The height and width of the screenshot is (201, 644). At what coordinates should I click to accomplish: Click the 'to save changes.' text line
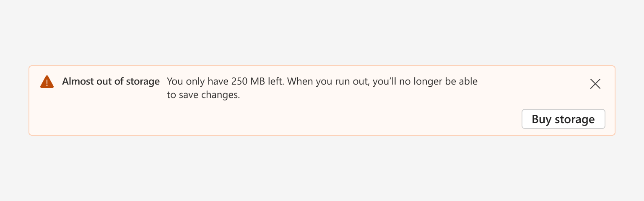pyautogui.click(x=203, y=95)
